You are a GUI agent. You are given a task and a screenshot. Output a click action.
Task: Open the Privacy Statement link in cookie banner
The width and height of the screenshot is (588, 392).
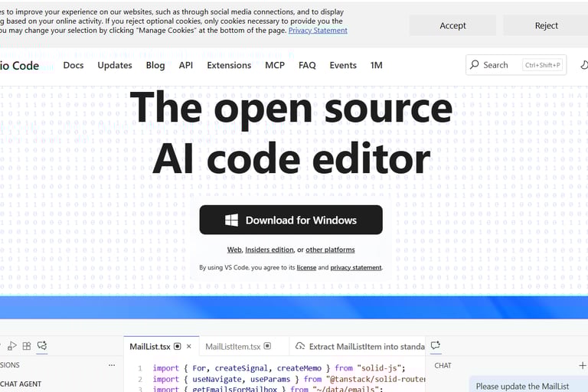pos(318,31)
